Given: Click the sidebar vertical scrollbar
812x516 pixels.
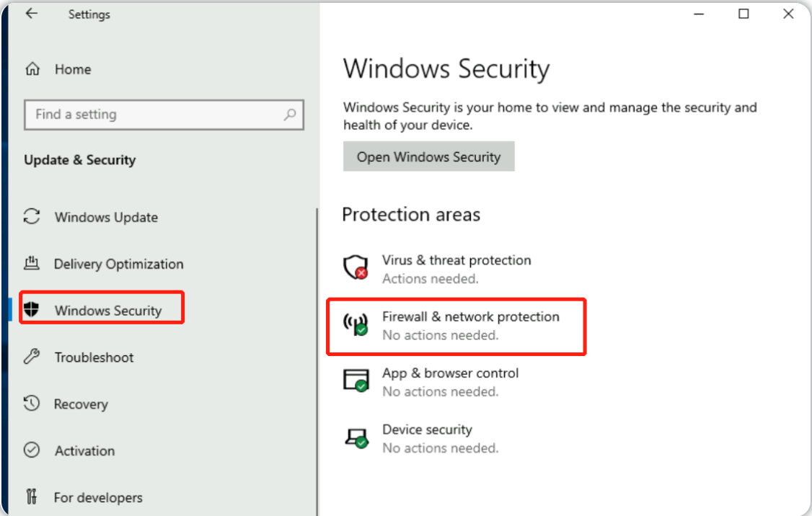Looking at the screenshot, I should tap(317, 361).
